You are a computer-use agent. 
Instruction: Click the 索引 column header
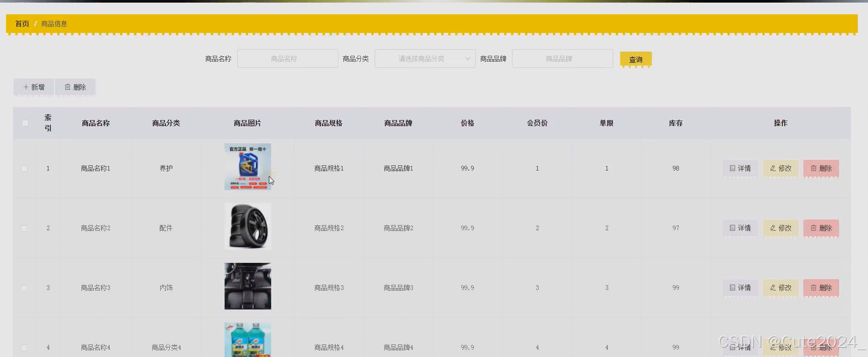pyautogui.click(x=48, y=123)
